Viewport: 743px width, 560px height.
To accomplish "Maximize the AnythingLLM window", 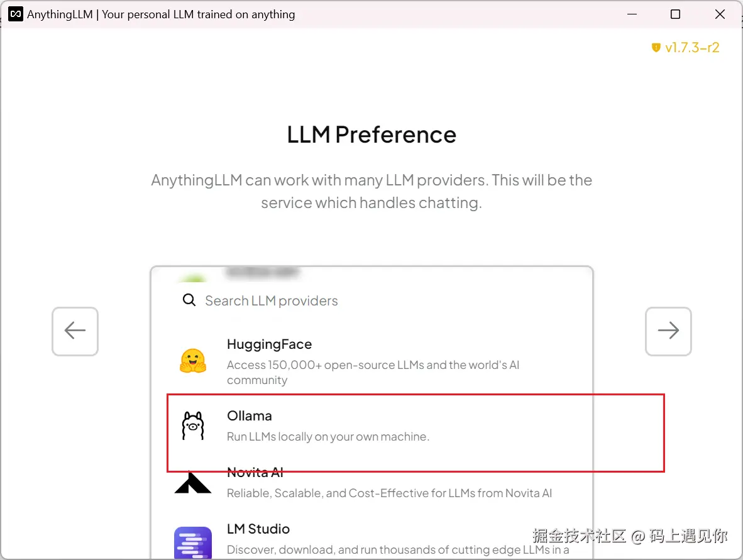I will [x=675, y=14].
